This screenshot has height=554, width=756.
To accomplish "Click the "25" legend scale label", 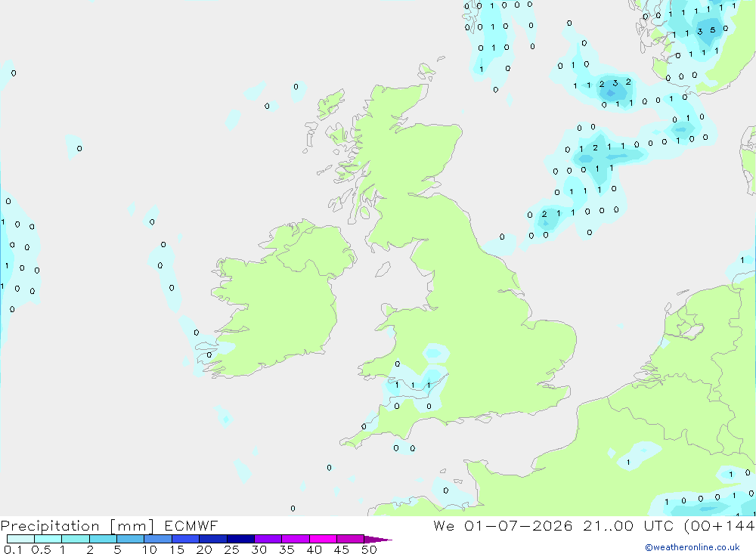I will pyautogui.click(x=231, y=549).
